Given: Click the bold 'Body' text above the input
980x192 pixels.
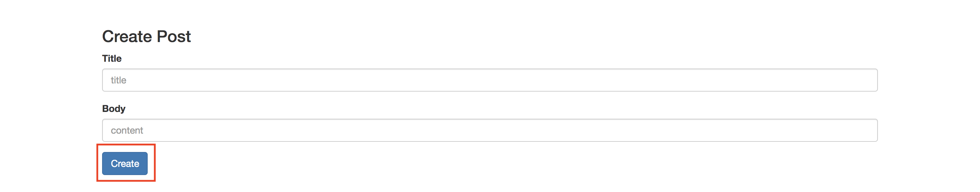Looking at the screenshot, I should coord(114,109).
